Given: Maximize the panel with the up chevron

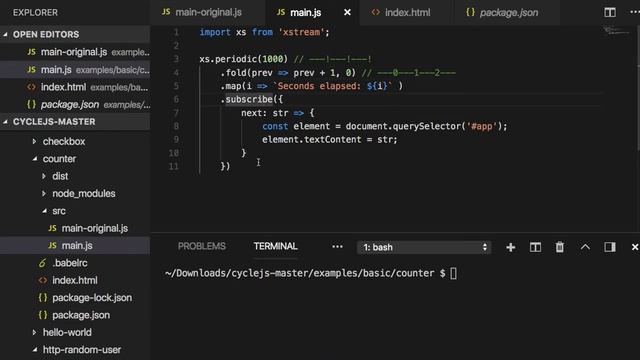Looking at the screenshot, I should point(585,247).
